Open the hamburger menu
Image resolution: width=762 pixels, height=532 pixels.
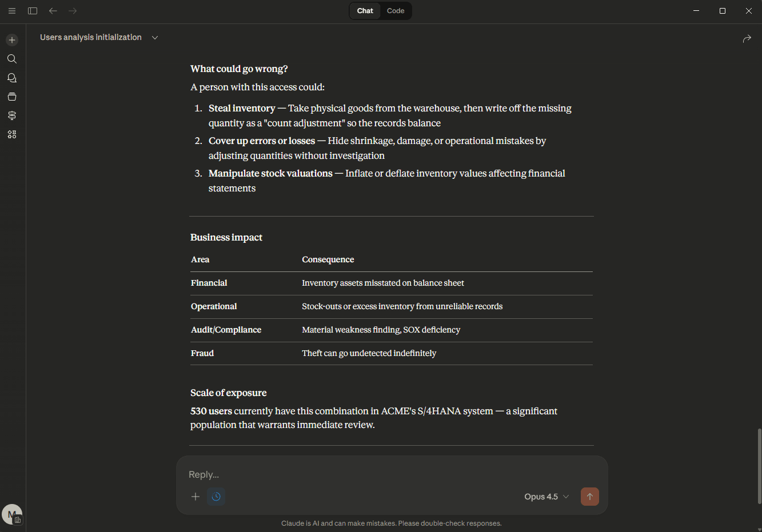[x=11, y=11]
